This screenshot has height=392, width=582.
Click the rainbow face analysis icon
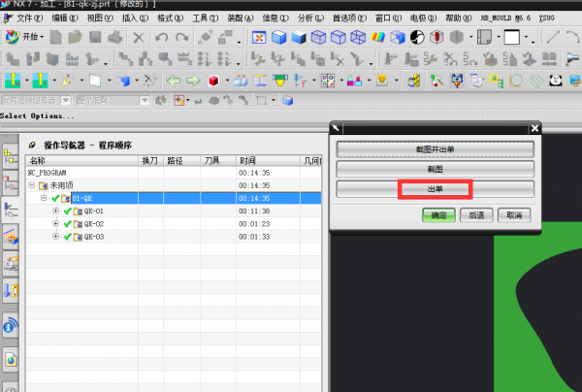click(378, 37)
